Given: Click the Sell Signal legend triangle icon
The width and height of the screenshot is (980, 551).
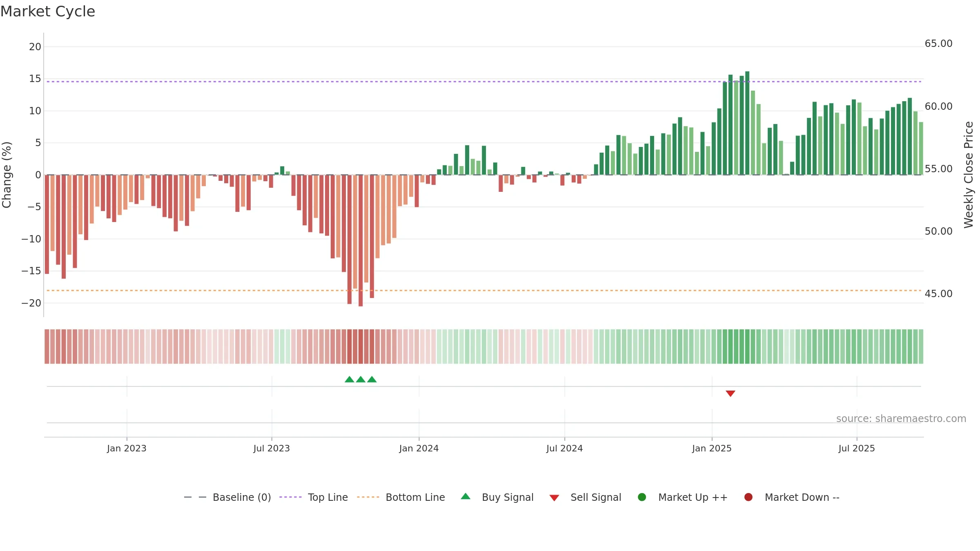Looking at the screenshot, I should click(x=554, y=498).
